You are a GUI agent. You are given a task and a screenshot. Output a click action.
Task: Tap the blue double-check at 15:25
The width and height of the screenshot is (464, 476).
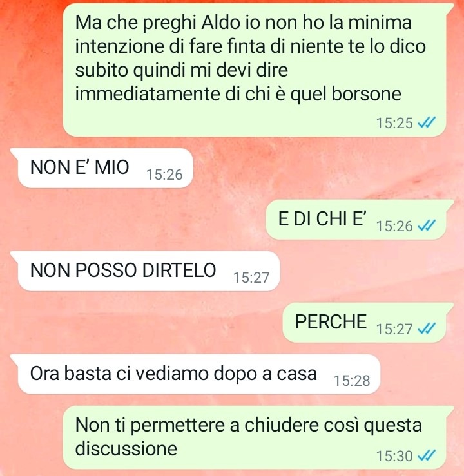point(427,122)
